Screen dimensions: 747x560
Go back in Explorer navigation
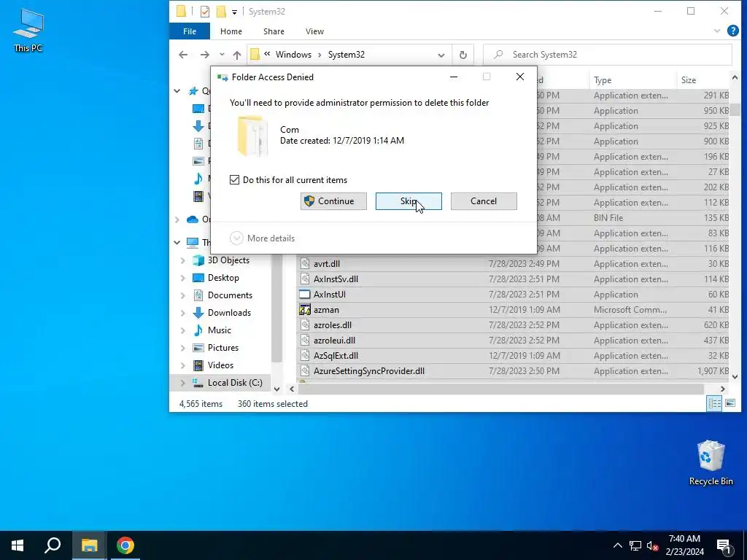(x=183, y=55)
